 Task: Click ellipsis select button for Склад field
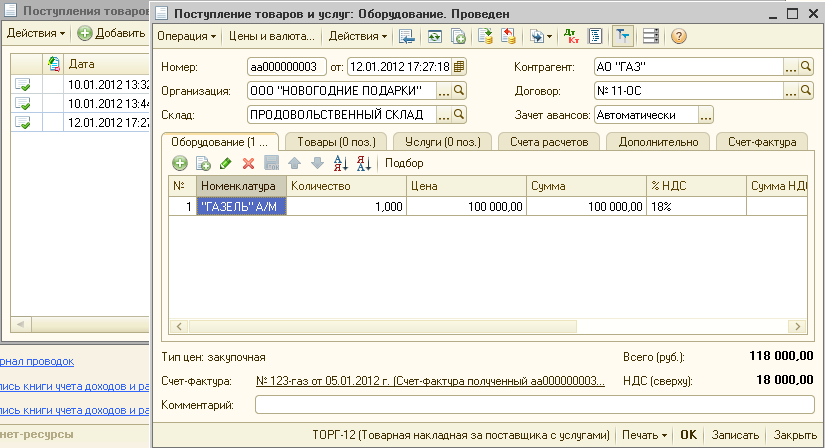[443, 115]
